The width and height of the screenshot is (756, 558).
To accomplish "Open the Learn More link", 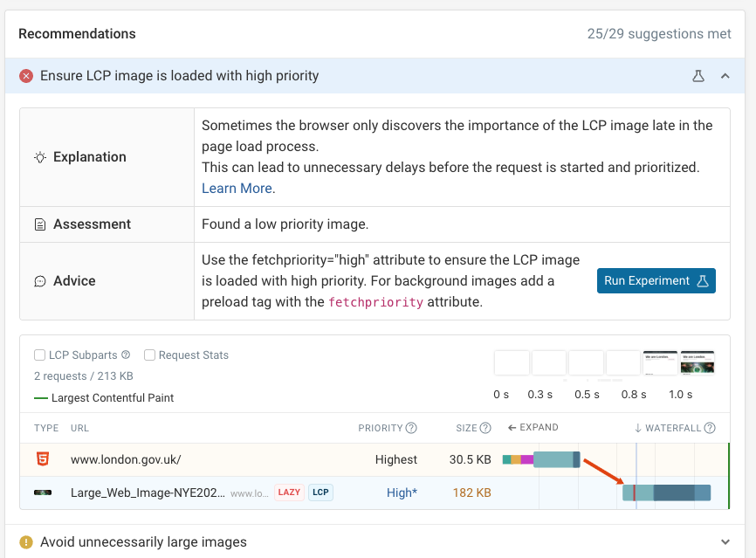I will click(x=236, y=188).
